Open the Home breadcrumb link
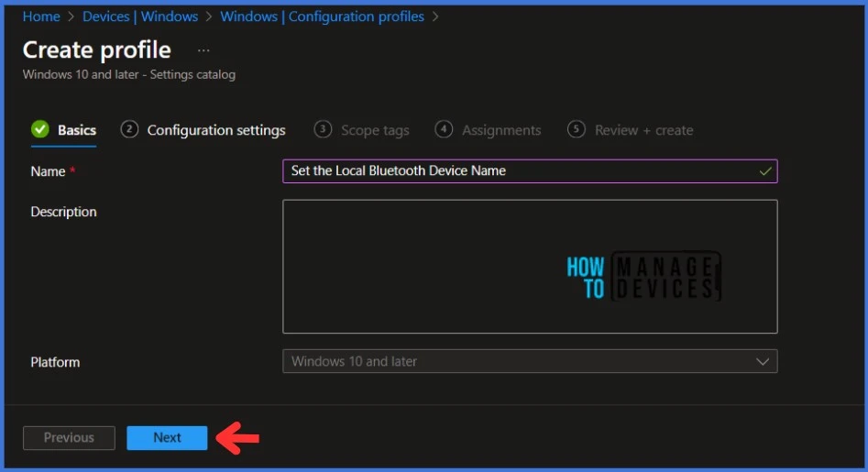Image resolution: width=868 pixels, height=472 pixels. pyautogui.click(x=41, y=16)
